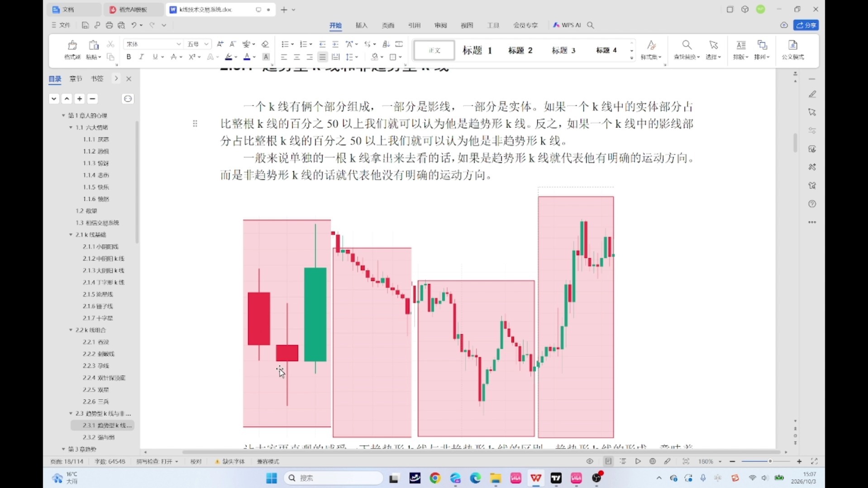This screenshot has width=868, height=488.
Task: Click the clear formatting eraser icon
Action: [265, 44]
